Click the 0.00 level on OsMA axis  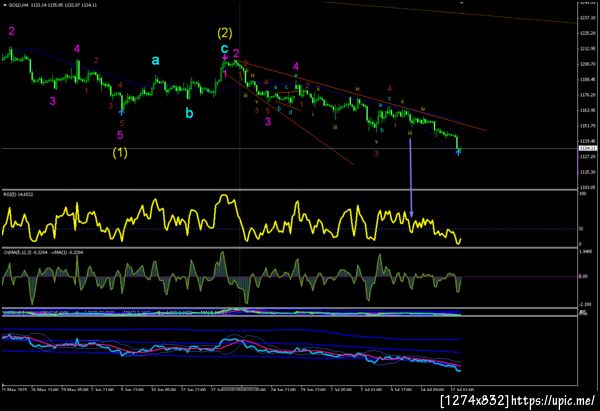[x=583, y=276]
